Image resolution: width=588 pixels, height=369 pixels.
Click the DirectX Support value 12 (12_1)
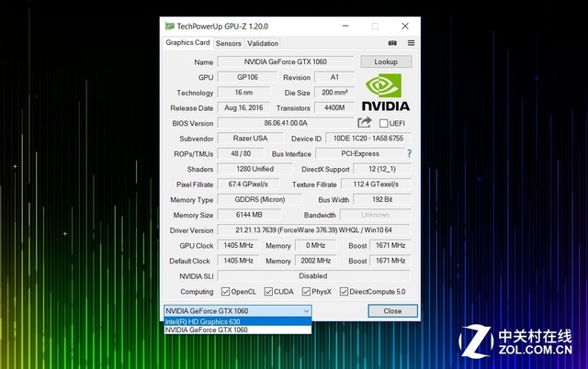(x=382, y=169)
